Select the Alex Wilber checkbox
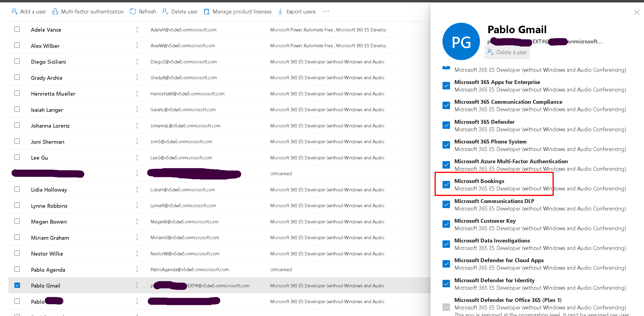 pyautogui.click(x=17, y=45)
